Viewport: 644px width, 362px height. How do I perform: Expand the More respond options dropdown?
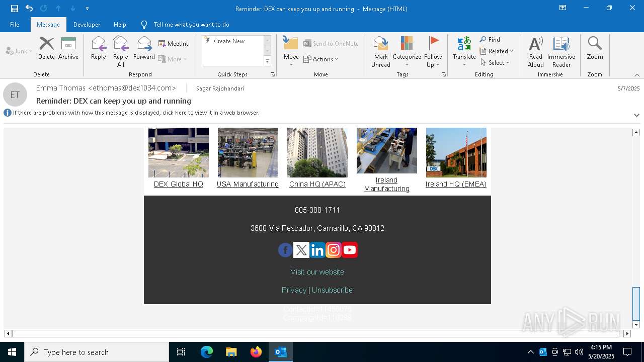click(173, 59)
